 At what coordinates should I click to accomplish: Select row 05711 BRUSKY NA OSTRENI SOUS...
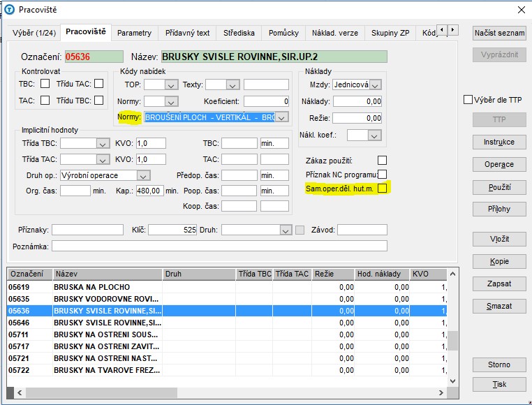pyautogui.click(x=227, y=334)
